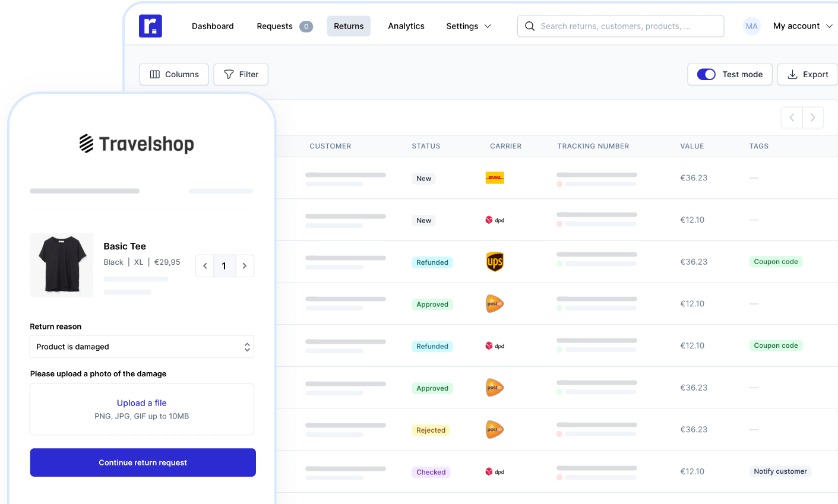
Task: Switch to the Returns tab
Action: 349,26
